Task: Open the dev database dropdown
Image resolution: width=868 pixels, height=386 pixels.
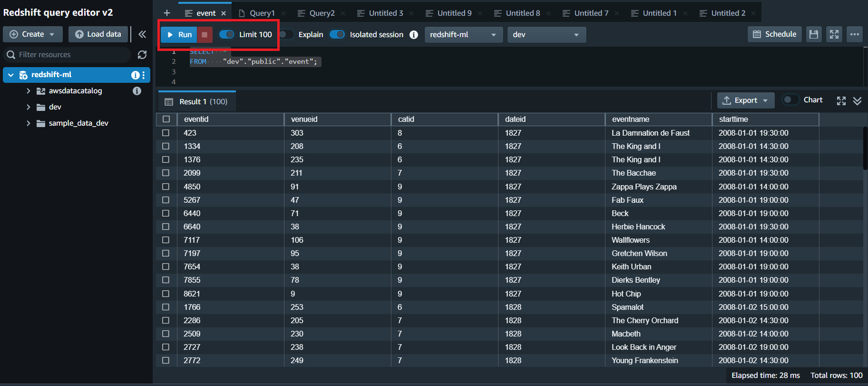Action: point(546,35)
